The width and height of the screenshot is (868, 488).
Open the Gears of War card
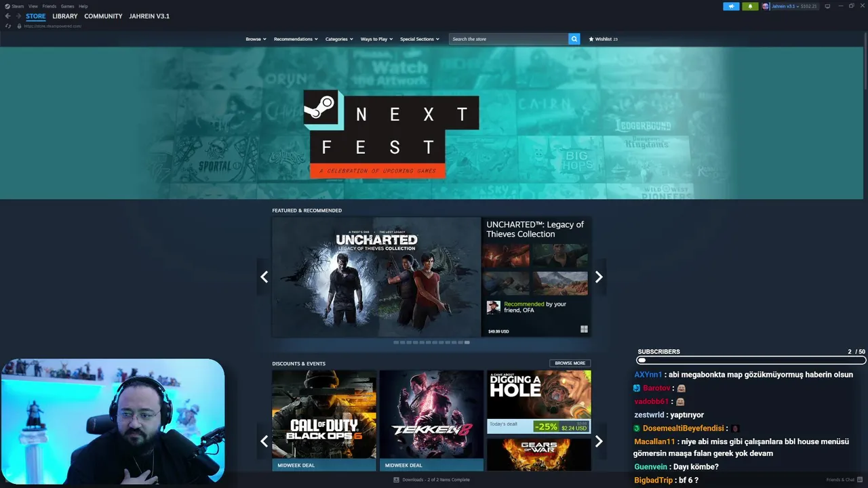pyautogui.click(x=538, y=455)
